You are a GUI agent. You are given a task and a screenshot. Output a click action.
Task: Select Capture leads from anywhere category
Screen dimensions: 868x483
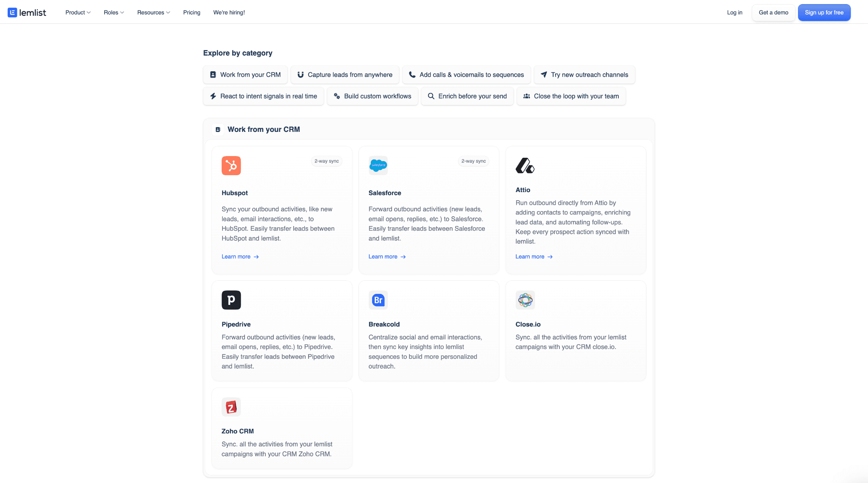point(345,75)
